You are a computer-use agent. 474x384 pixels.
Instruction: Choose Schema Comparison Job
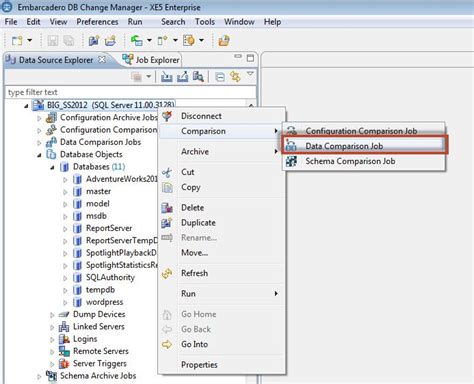point(364,161)
